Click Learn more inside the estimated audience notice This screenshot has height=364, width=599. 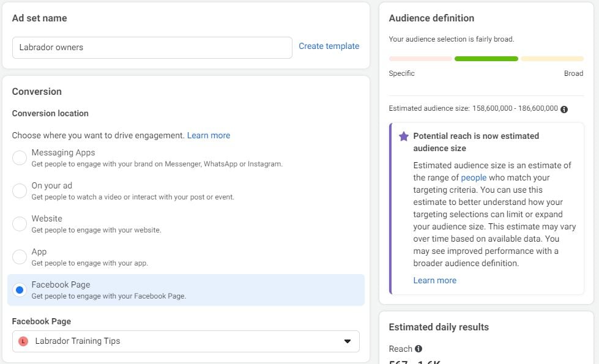coord(434,280)
